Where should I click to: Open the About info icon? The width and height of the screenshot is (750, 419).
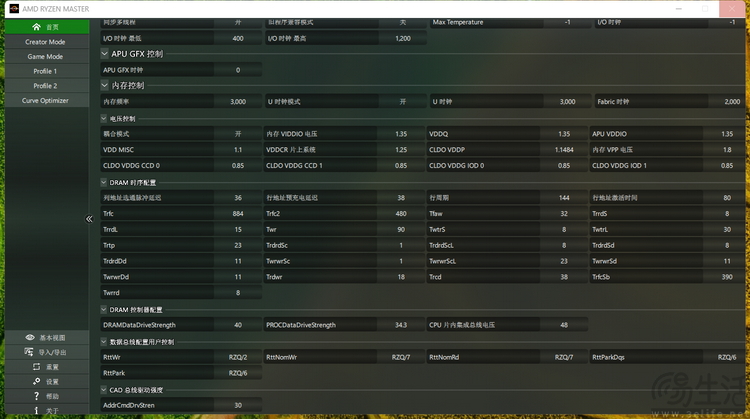coord(36,410)
